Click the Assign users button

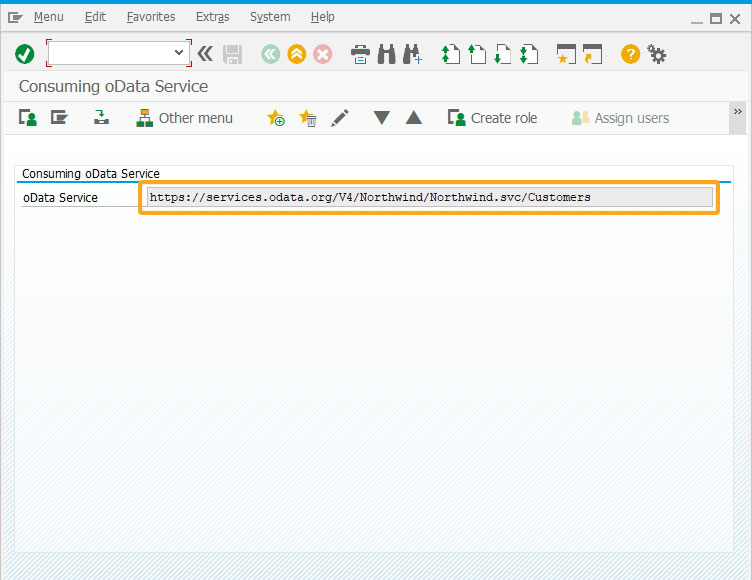pyautogui.click(x=620, y=118)
